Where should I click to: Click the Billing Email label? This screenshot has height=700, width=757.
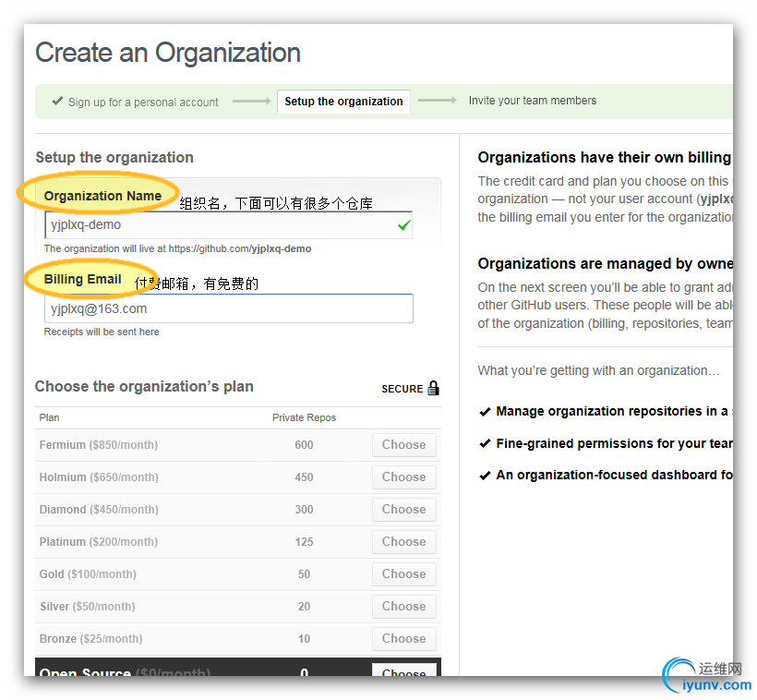pyautogui.click(x=82, y=279)
